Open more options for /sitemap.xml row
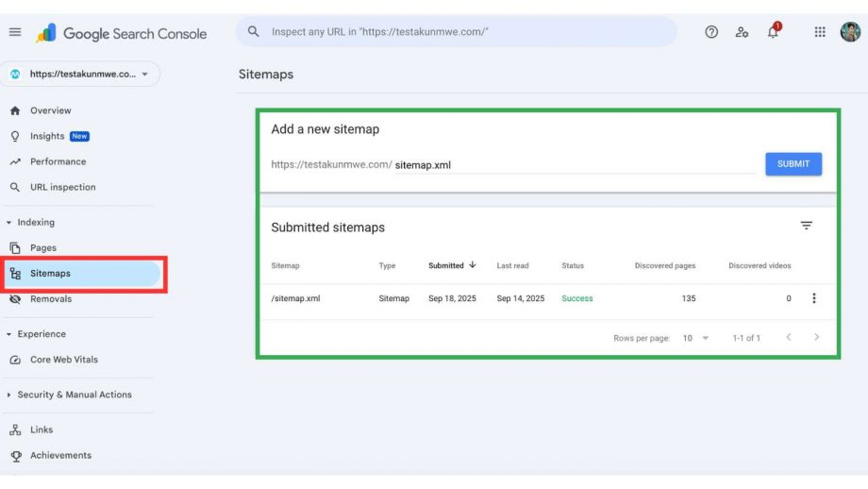 (x=813, y=298)
